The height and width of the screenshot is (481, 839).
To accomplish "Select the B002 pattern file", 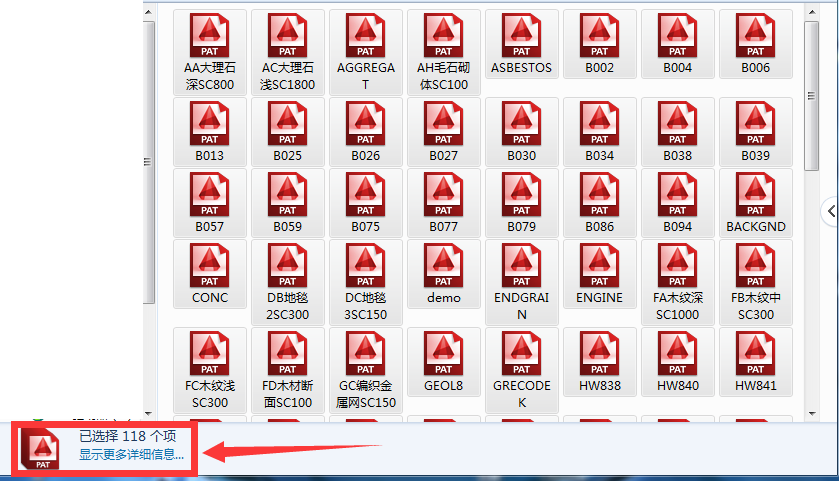I will tap(600, 44).
